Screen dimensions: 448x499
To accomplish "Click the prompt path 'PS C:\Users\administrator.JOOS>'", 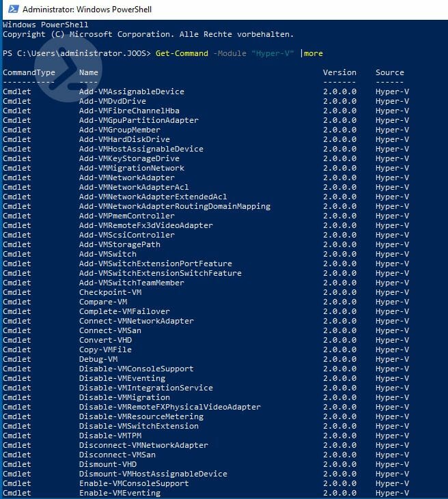I will pos(76,53).
